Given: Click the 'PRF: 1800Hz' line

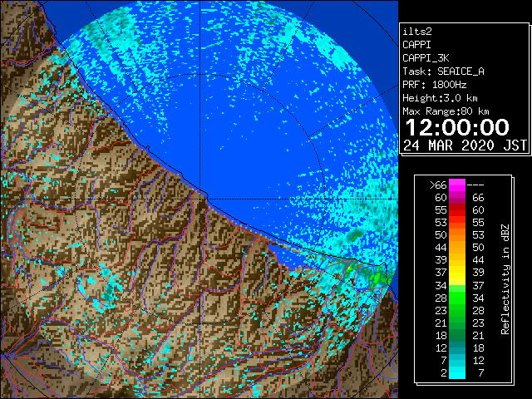Looking at the screenshot, I should coord(434,85).
